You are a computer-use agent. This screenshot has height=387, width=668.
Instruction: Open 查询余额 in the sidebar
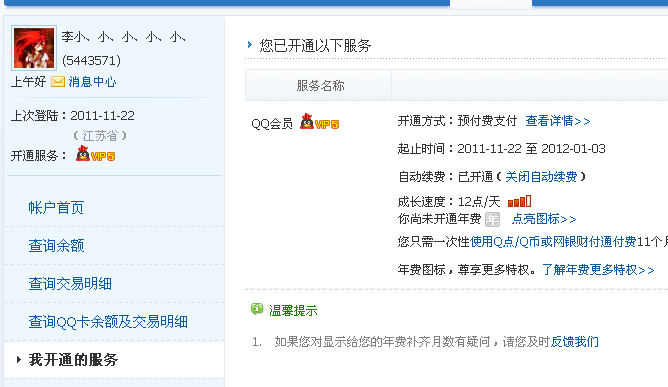[56, 245]
